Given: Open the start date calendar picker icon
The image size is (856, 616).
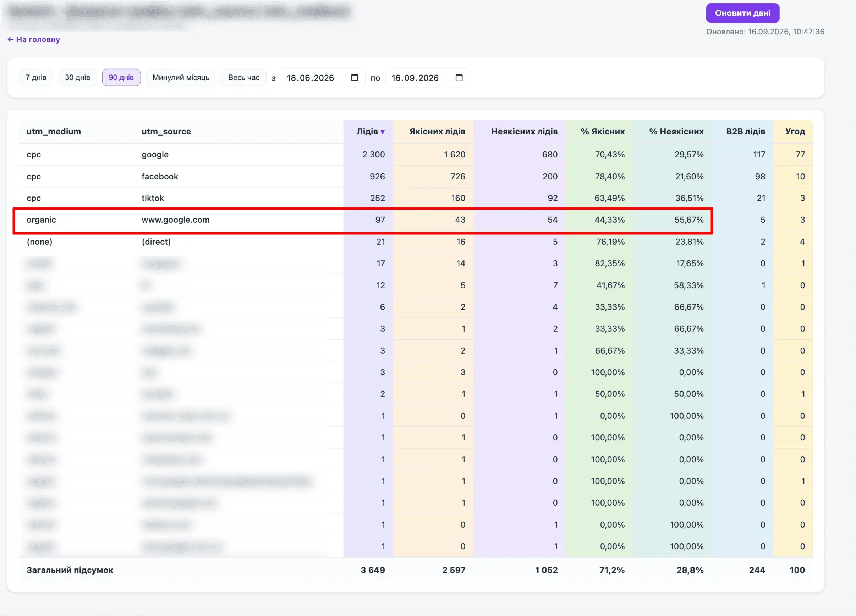Looking at the screenshot, I should point(355,77).
